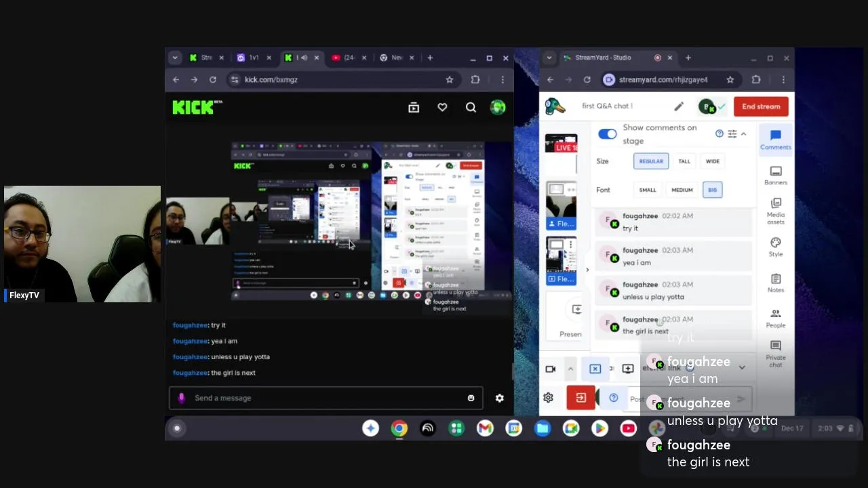
Task: Open present screen-plus icon in StreamYard toolbar
Action: click(x=628, y=369)
